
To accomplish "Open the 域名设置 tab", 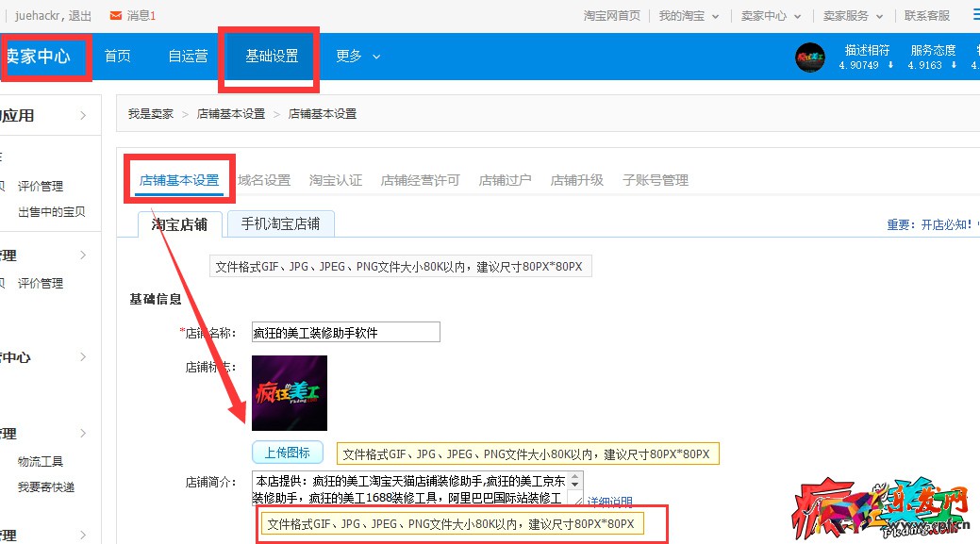I will pos(264,180).
